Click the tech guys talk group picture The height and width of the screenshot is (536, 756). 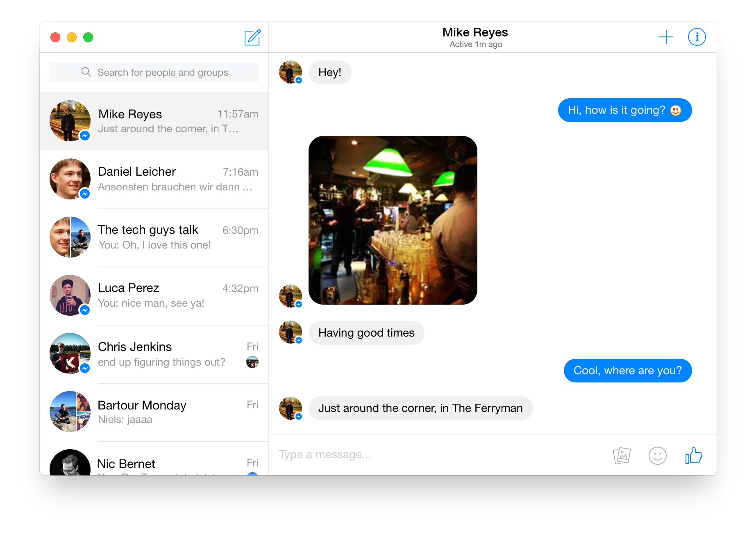click(x=70, y=237)
